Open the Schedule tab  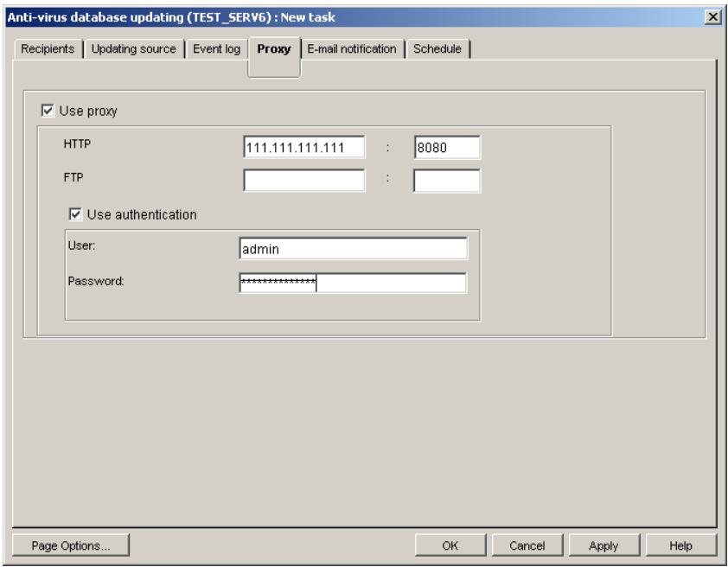coord(437,49)
